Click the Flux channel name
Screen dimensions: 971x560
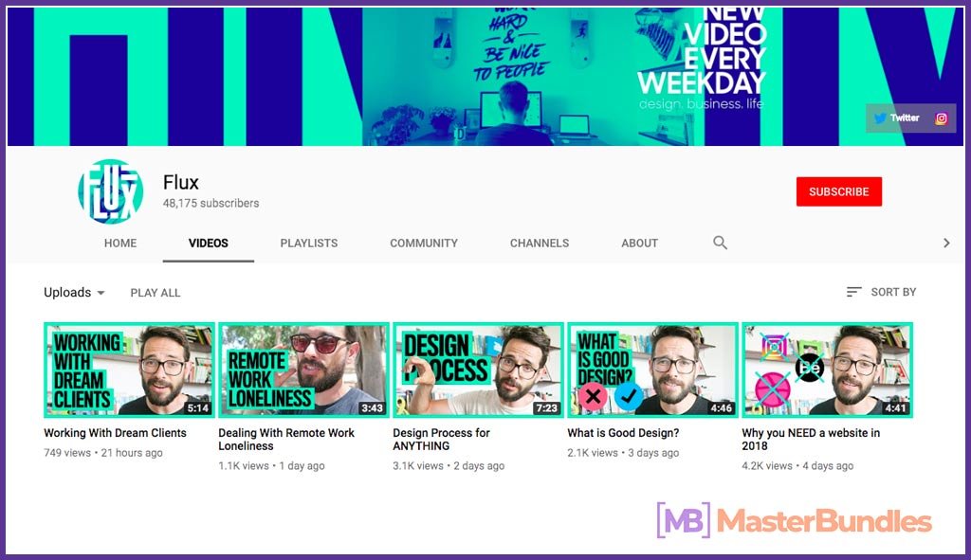181,183
